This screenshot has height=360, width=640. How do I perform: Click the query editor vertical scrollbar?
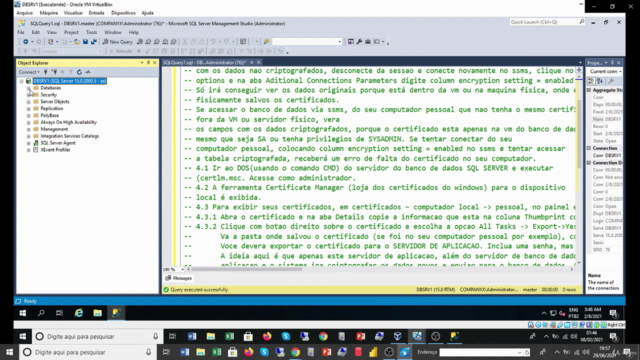pos(579,133)
